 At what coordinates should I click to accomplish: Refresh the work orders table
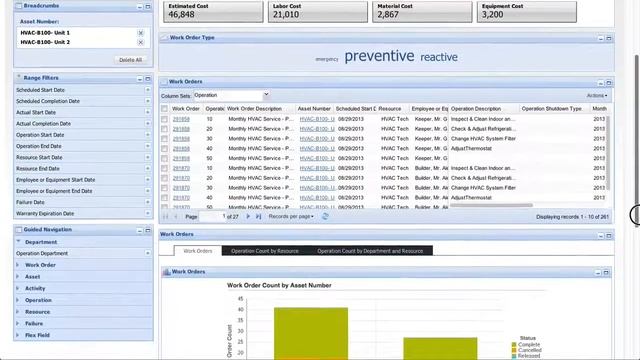[325, 216]
